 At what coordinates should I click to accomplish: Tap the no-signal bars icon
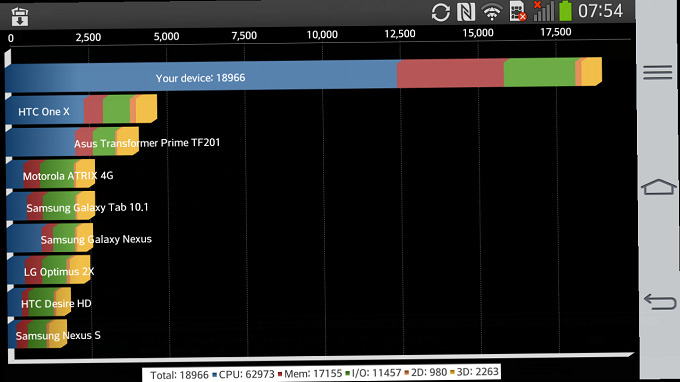(543, 11)
